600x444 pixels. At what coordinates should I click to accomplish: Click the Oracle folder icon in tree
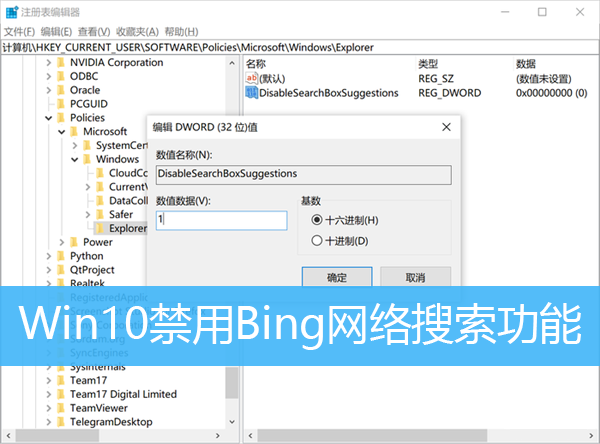click(x=60, y=90)
